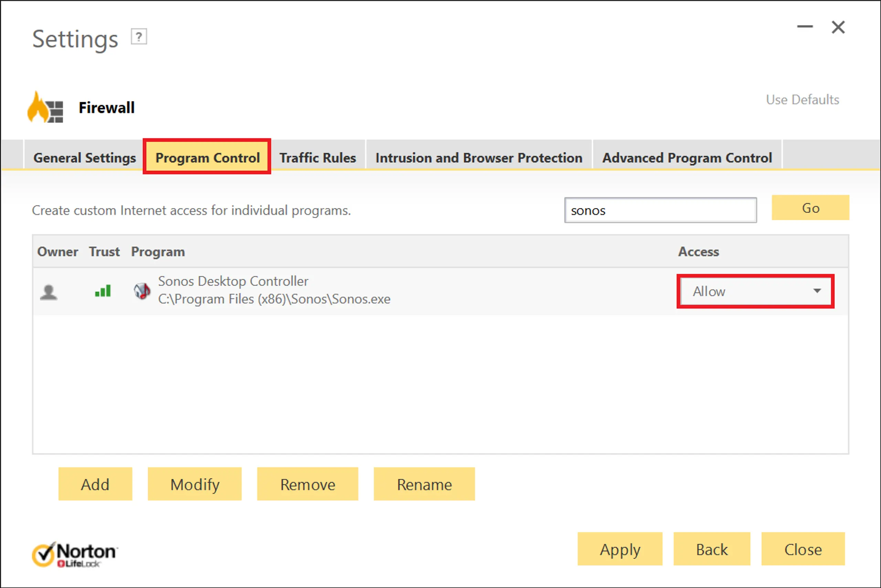The image size is (881, 588).
Task: Click the Sonos Desktop Controller program icon
Action: (x=142, y=291)
